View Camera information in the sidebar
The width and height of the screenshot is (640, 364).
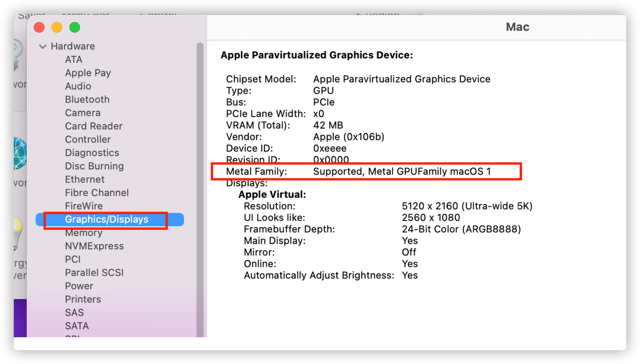[83, 112]
